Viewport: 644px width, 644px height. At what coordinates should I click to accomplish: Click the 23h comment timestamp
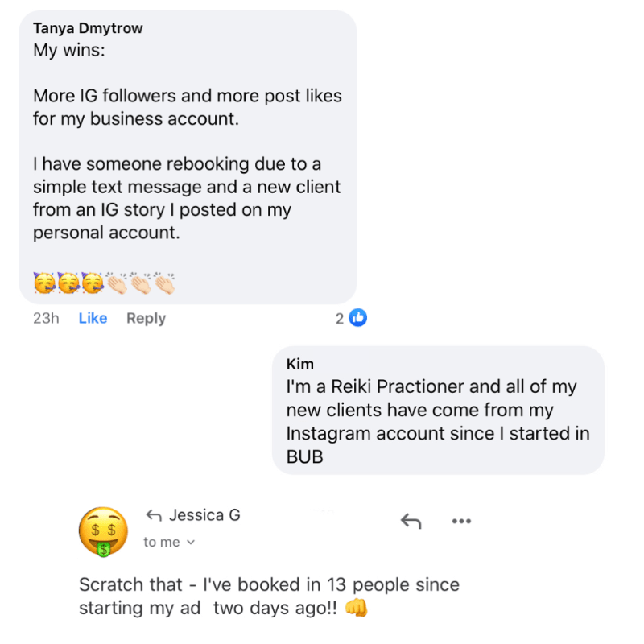click(x=46, y=318)
